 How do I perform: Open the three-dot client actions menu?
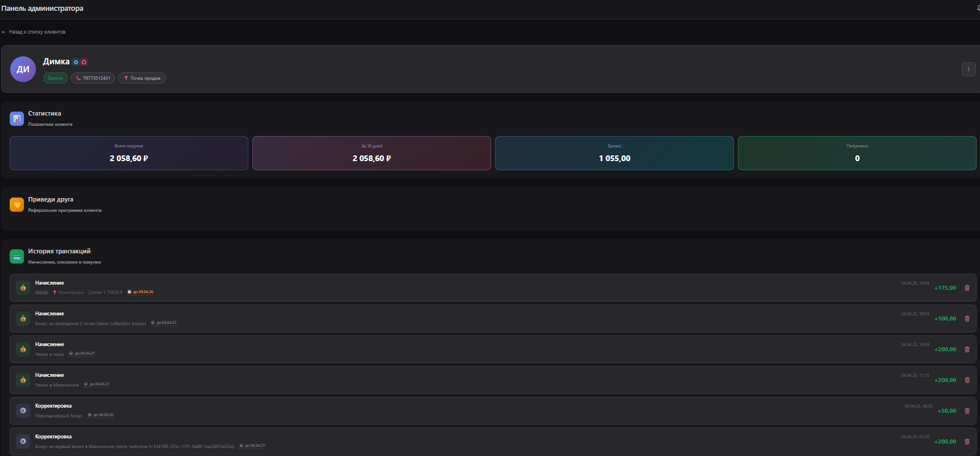(968, 69)
